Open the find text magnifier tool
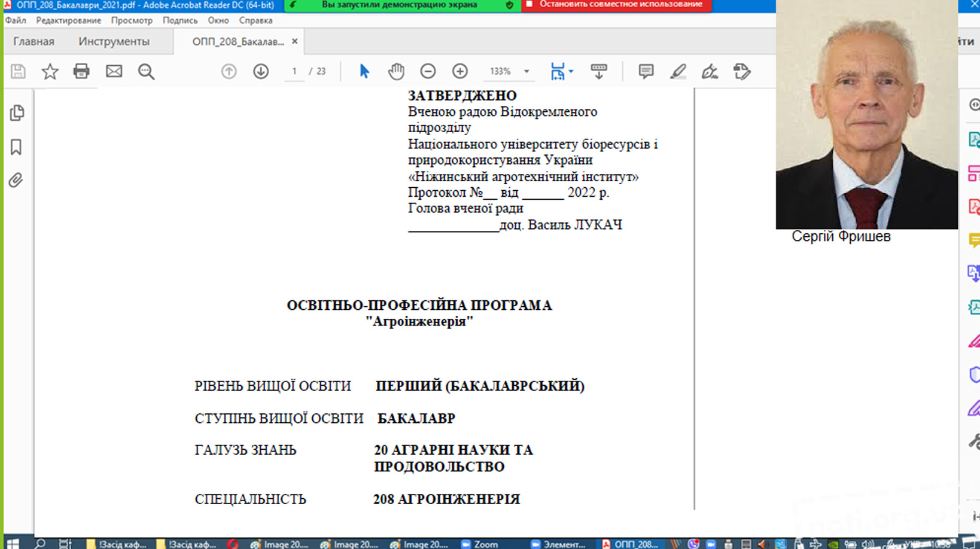 (146, 72)
